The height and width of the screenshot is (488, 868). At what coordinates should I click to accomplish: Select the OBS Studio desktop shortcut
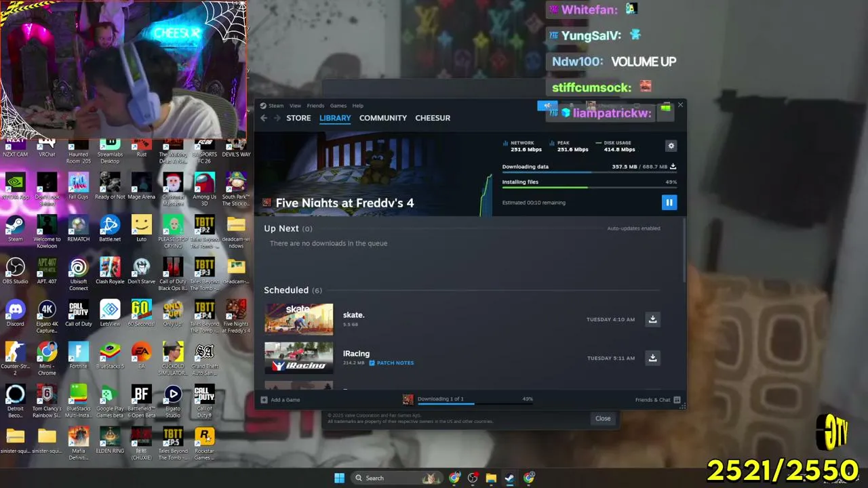click(15, 271)
